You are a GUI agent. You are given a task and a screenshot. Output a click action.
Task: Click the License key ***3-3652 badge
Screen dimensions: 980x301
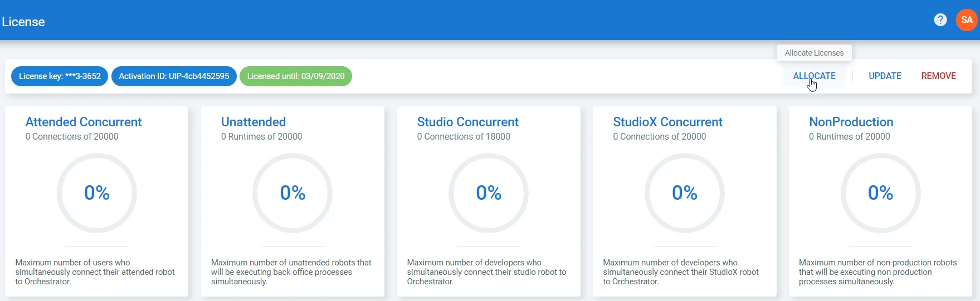tap(60, 76)
